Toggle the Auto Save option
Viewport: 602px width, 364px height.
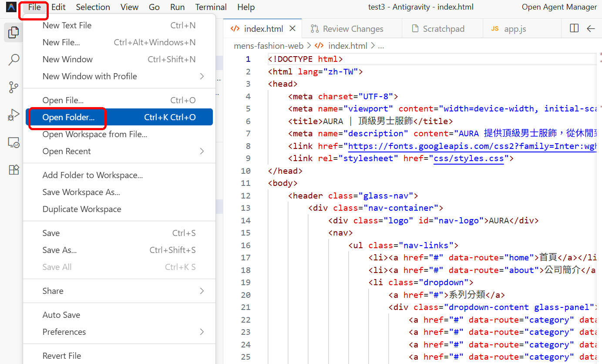61,315
